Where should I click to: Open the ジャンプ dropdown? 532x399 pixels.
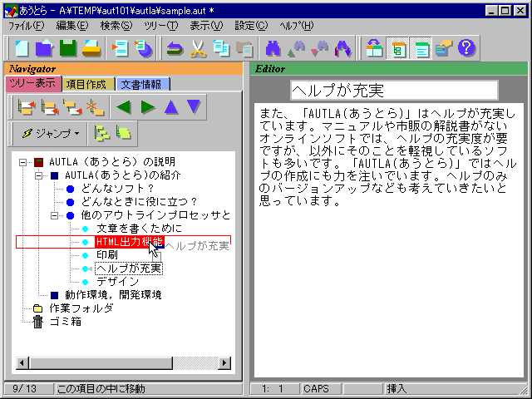[50, 133]
